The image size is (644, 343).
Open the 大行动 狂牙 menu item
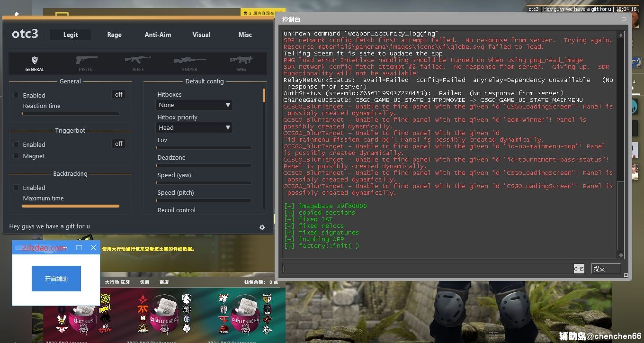coord(117,282)
